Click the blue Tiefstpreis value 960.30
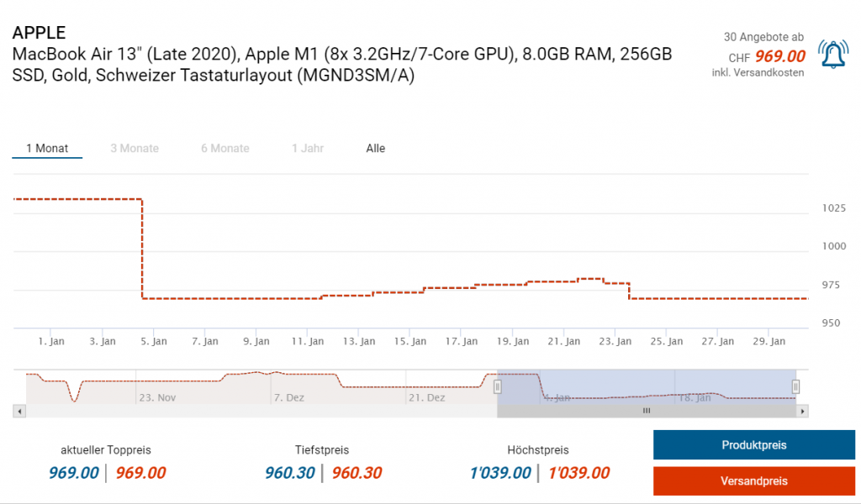Viewport: 861px width, 504px height. click(x=289, y=473)
